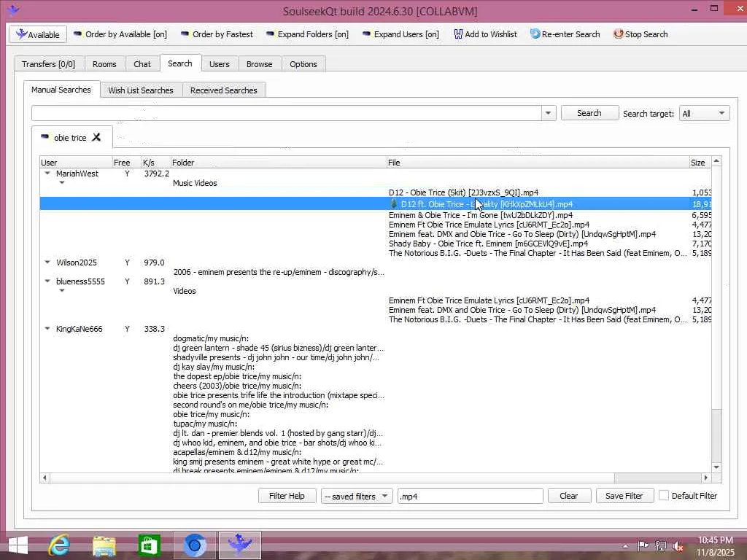Enable the Default Filter checkbox
747x560 pixels.
pyautogui.click(x=664, y=495)
